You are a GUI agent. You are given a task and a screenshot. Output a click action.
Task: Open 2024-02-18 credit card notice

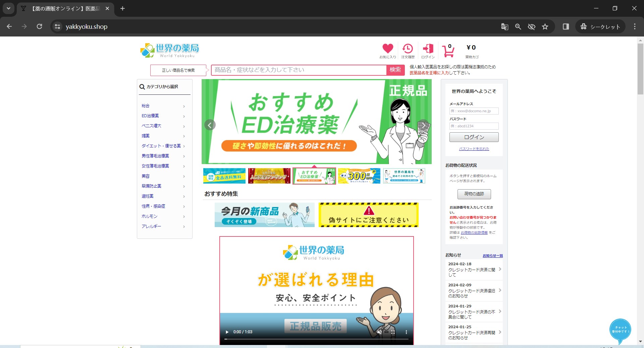474,269
